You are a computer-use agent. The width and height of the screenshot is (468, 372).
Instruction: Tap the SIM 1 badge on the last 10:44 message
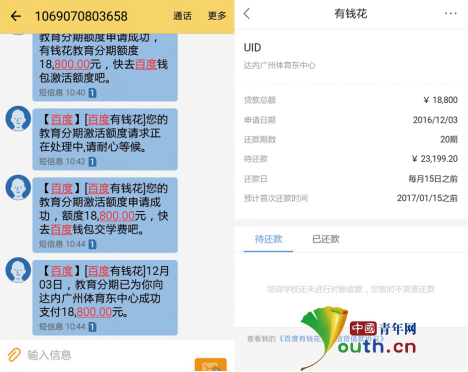coord(92,327)
